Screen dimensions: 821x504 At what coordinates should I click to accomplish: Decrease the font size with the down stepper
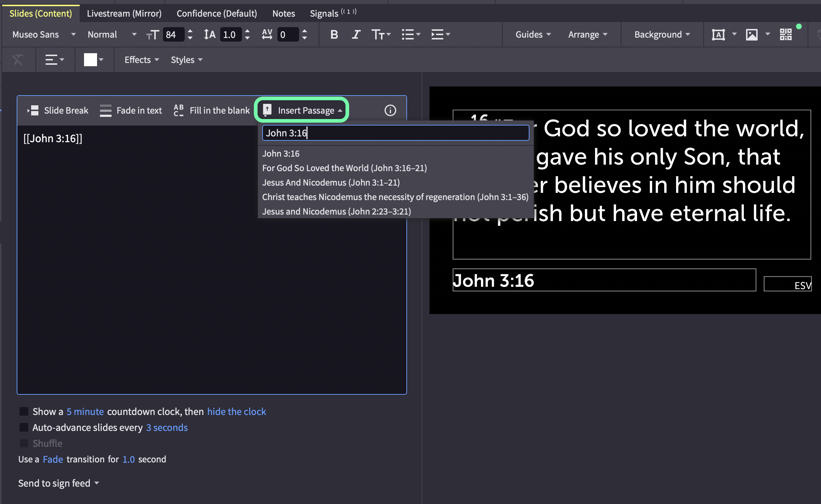coord(190,38)
